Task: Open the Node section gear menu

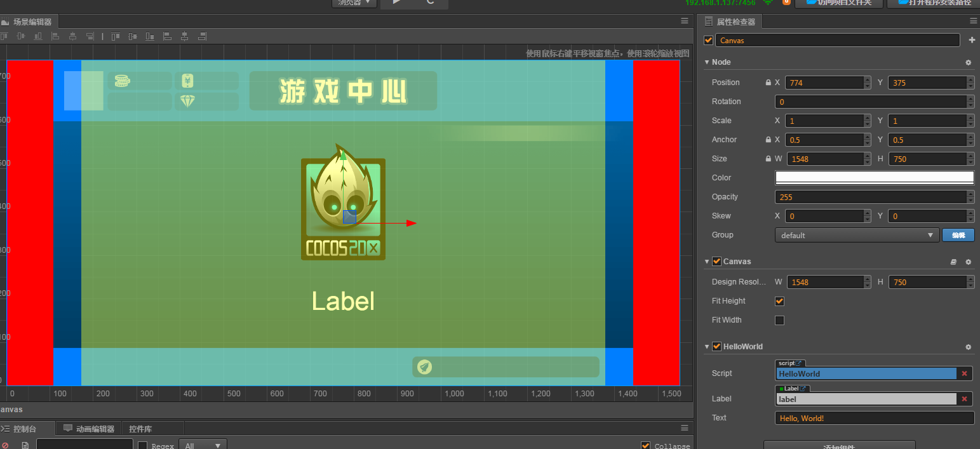Action: point(968,62)
